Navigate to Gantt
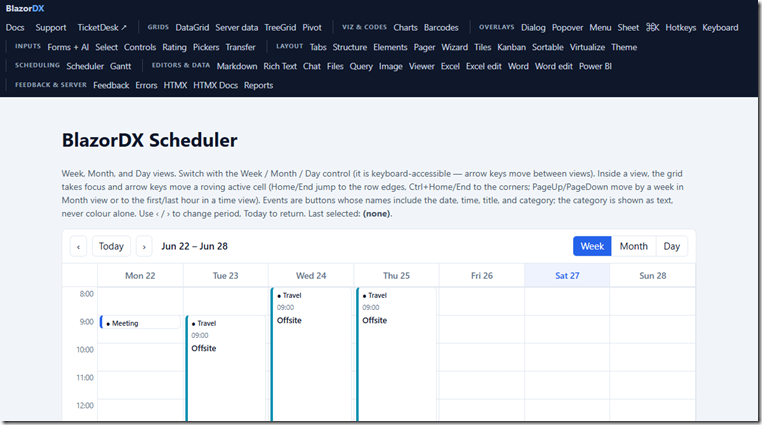 tap(121, 66)
